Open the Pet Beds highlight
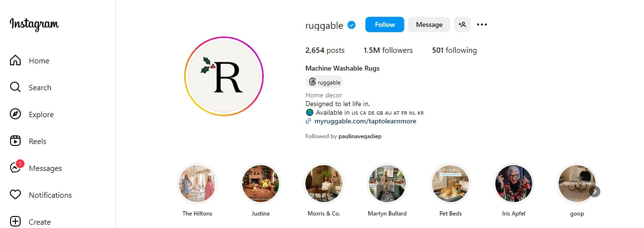The height and width of the screenshot is (228, 644). coord(450,184)
